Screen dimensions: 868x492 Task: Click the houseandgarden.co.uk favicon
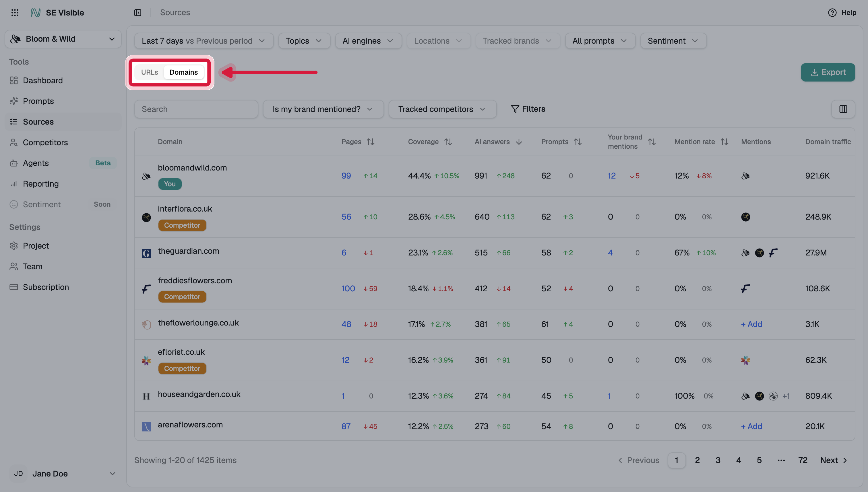(146, 396)
